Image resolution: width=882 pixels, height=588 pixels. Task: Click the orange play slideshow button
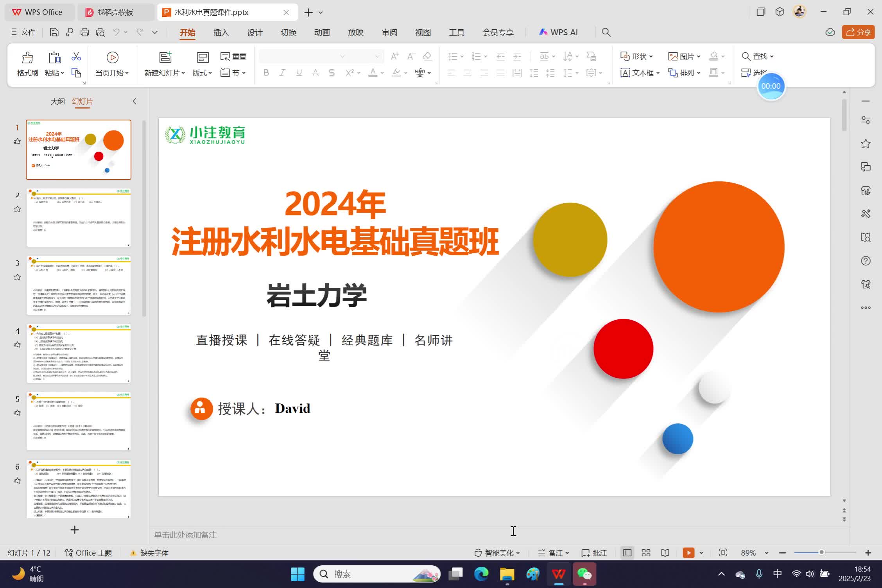[x=688, y=553]
